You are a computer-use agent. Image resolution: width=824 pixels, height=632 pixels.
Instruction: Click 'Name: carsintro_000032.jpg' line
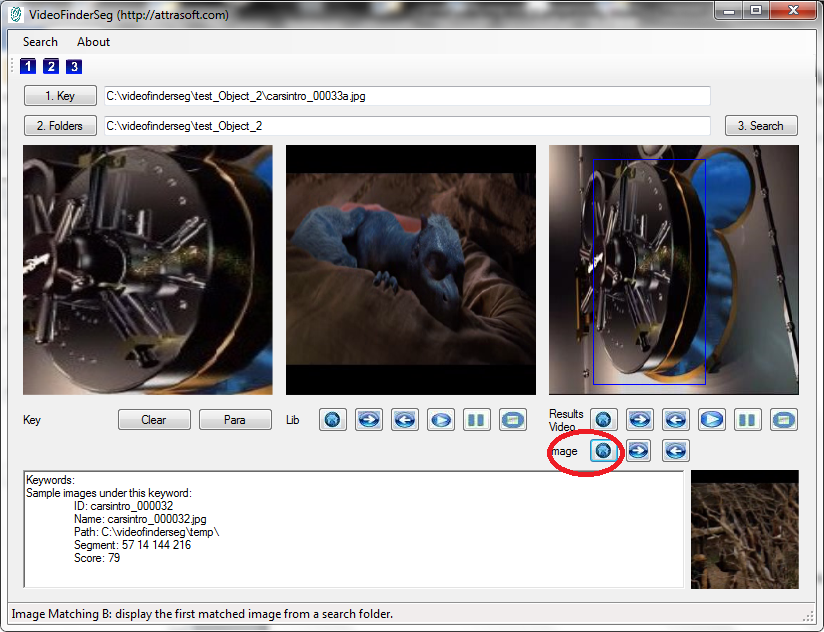coord(140,519)
